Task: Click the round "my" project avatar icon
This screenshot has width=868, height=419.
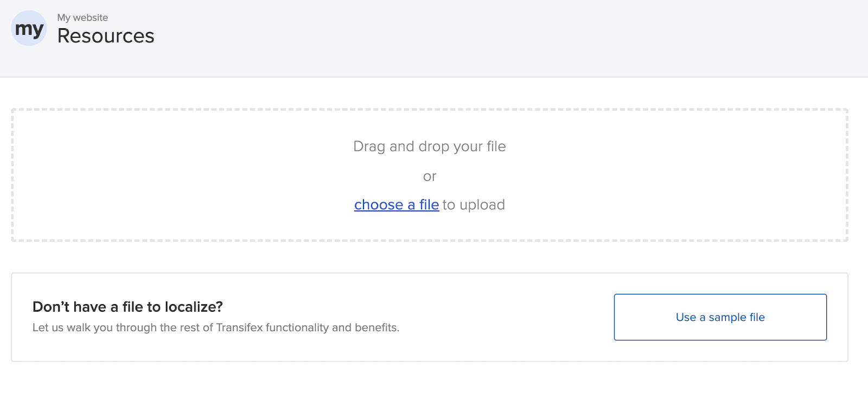Action: click(29, 28)
